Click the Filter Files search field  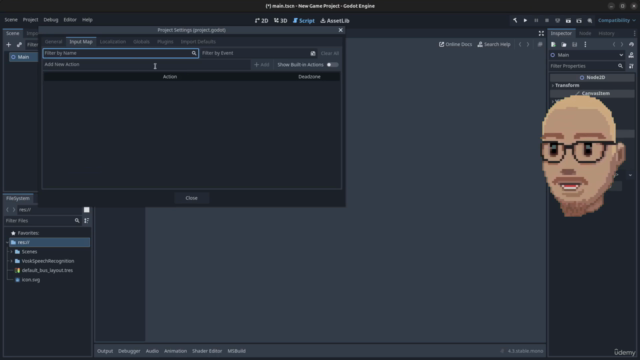coord(42,220)
